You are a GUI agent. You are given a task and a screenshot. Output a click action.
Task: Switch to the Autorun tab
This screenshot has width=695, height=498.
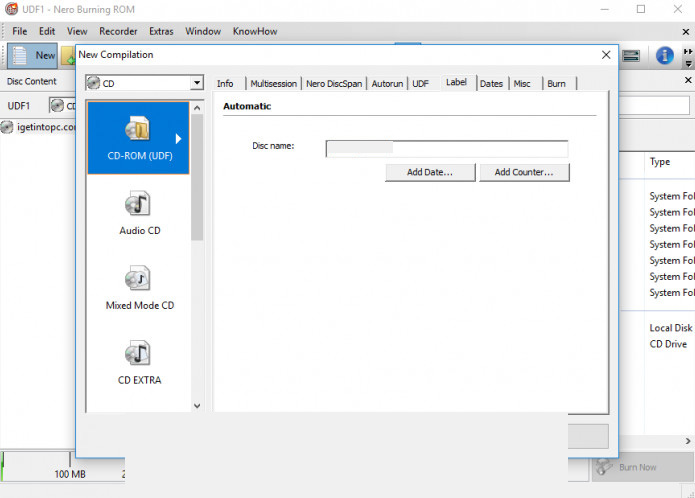pyautogui.click(x=387, y=83)
